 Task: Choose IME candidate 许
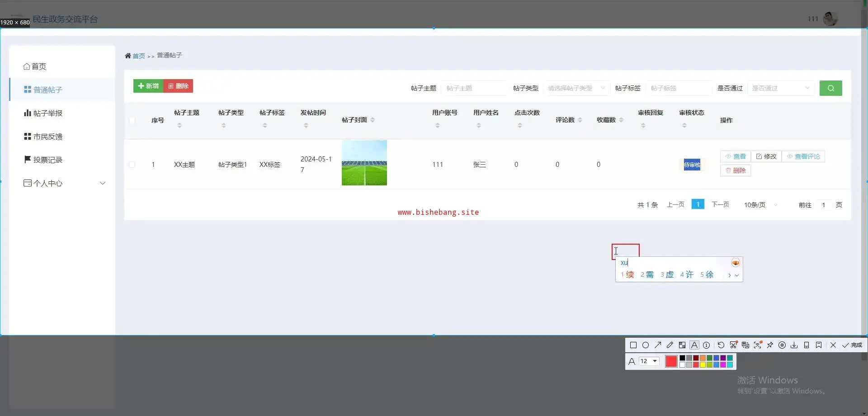[x=687, y=274]
